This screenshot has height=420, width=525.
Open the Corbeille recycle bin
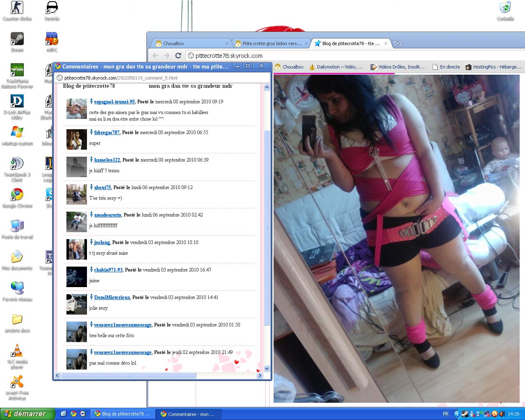(505, 8)
